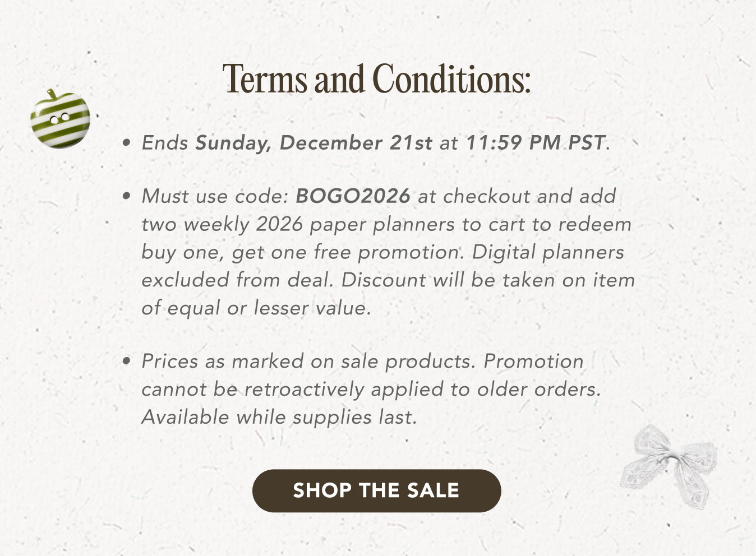The width and height of the screenshot is (756, 556).
Task: Click the Available while supplies last line
Action: (279, 416)
